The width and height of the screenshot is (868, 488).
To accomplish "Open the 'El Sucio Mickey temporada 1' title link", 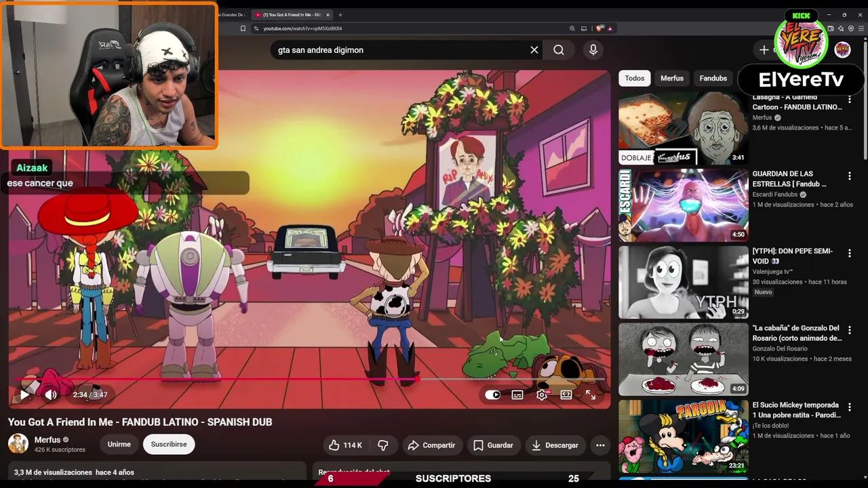I will [797, 410].
